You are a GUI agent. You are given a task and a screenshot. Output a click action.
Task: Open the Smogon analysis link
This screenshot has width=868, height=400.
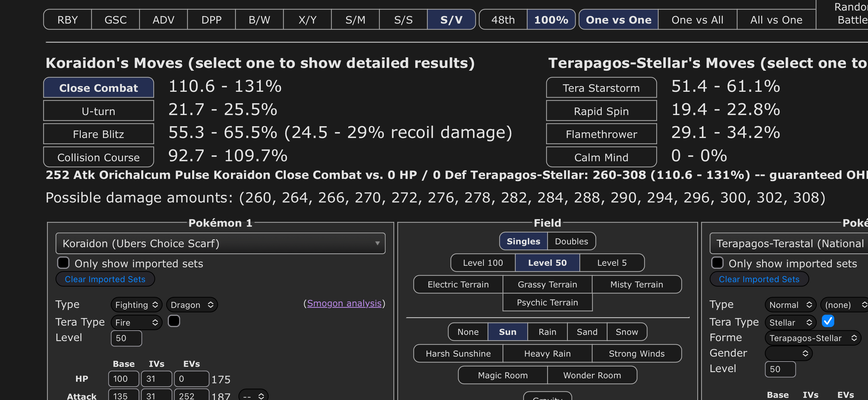[344, 303]
